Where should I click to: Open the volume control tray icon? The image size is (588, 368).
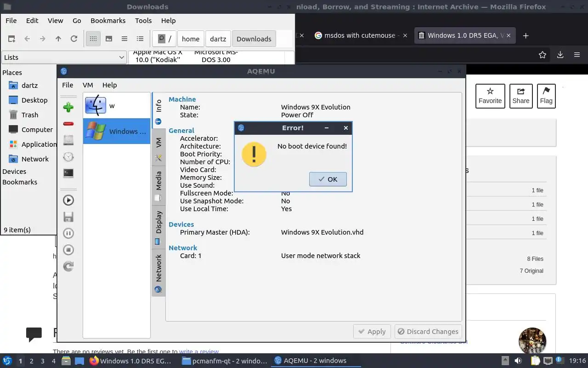[518, 361]
